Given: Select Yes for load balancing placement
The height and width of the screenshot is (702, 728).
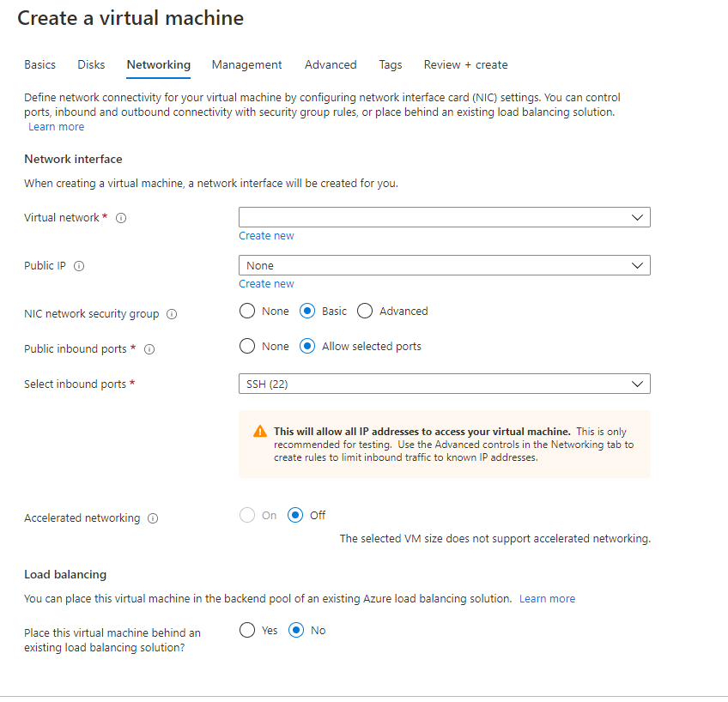Looking at the screenshot, I should point(247,630).
